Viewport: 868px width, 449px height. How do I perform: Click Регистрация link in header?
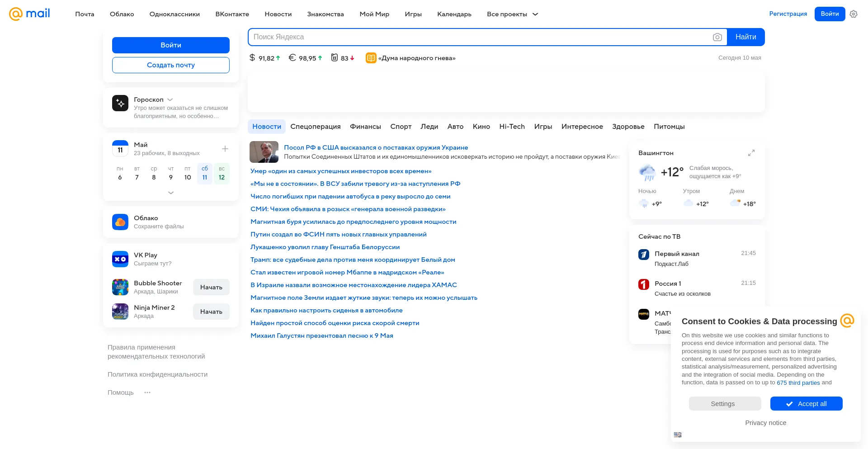click(x=788, y=14)
